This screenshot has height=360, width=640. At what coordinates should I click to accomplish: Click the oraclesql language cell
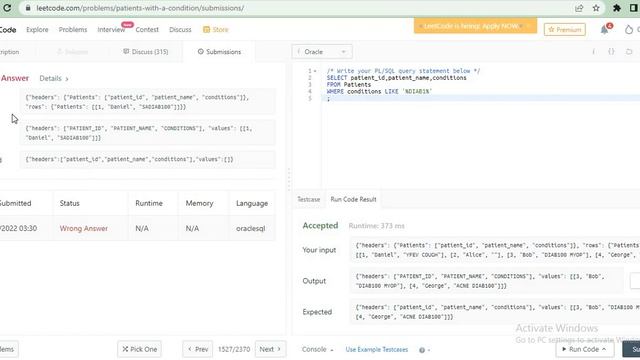point(251,229)
